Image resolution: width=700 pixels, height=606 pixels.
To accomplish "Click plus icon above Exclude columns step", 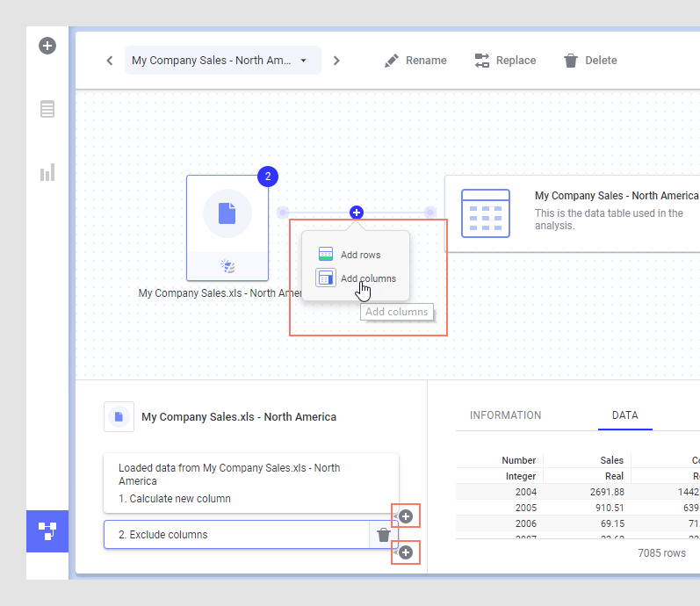I will pyautogui.click(x=406, y=516).
